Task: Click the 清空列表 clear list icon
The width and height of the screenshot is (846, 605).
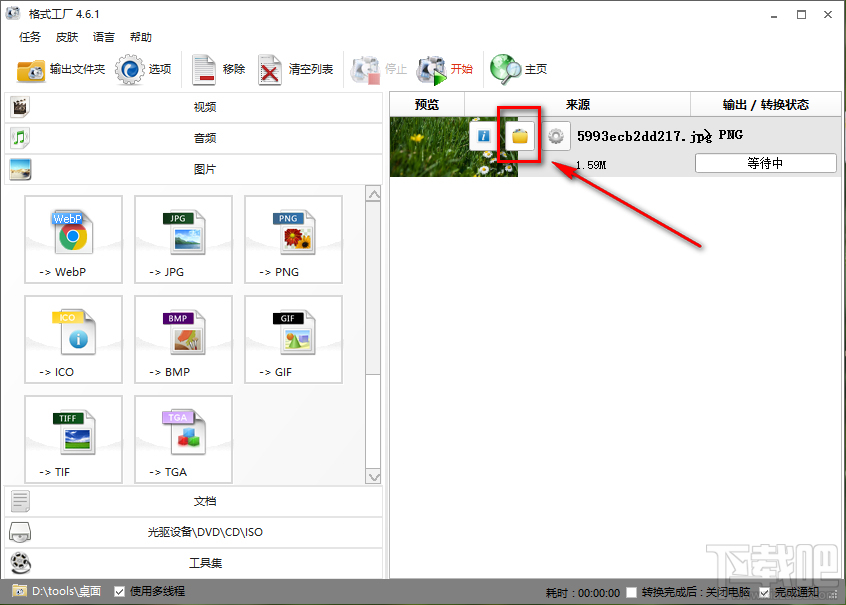Action: [x=269, y=70]
